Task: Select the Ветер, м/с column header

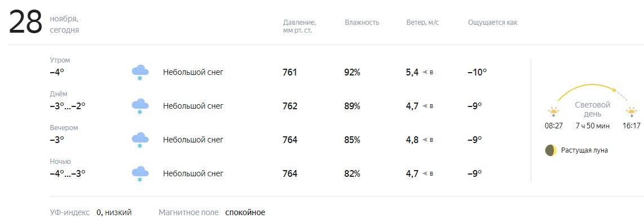Action: (x=423, y=23)
